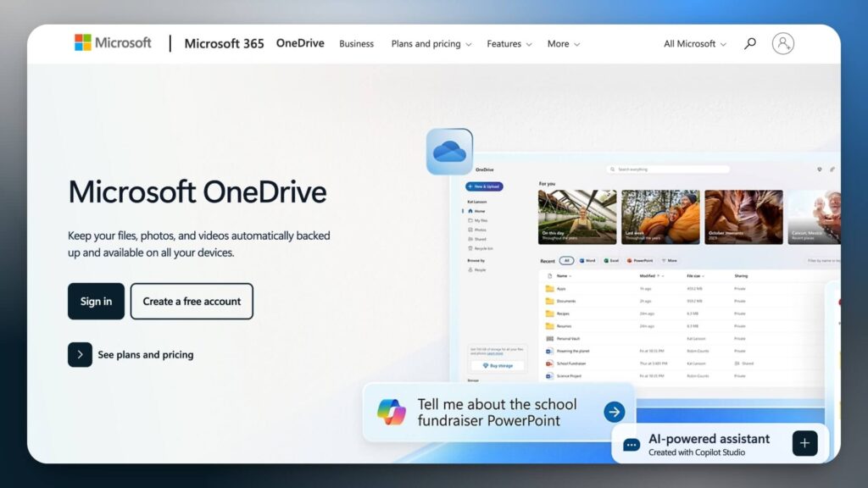Open the AI-powered assistant chat icon
868x488 pixels.
tap(630, 443)
